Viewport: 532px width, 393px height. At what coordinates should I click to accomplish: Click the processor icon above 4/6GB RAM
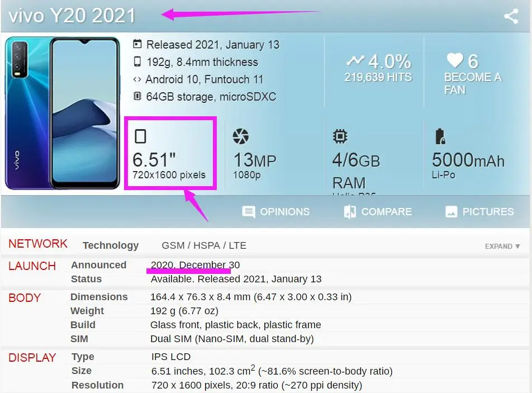[x=340, y=136]
